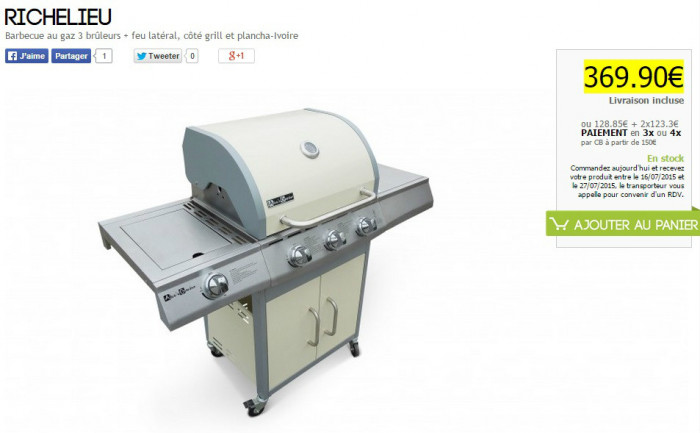Viewport: 700px width, 433px height.
Task: Click the round thermometer on the grill lid
Action: (310, 149)
